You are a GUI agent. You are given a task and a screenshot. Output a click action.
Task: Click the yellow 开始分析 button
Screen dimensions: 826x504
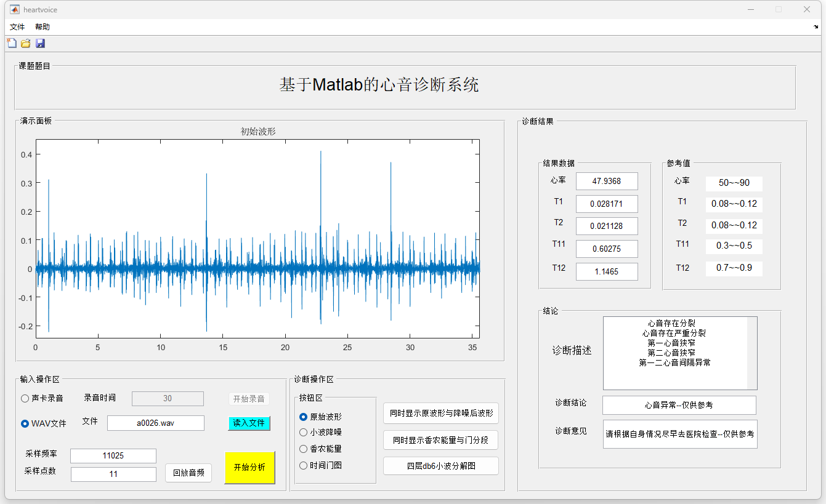249,468
